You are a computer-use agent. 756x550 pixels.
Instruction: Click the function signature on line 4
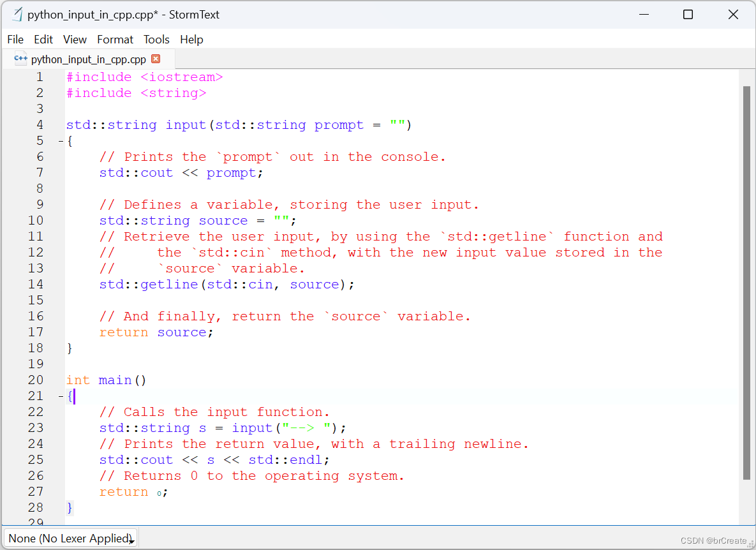tap(239, 125)
